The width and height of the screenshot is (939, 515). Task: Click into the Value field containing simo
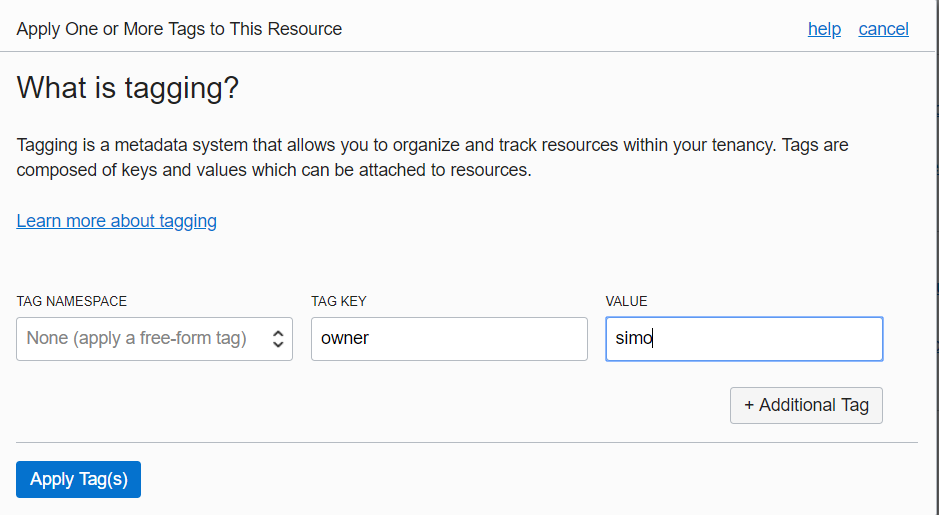point(744,339)
